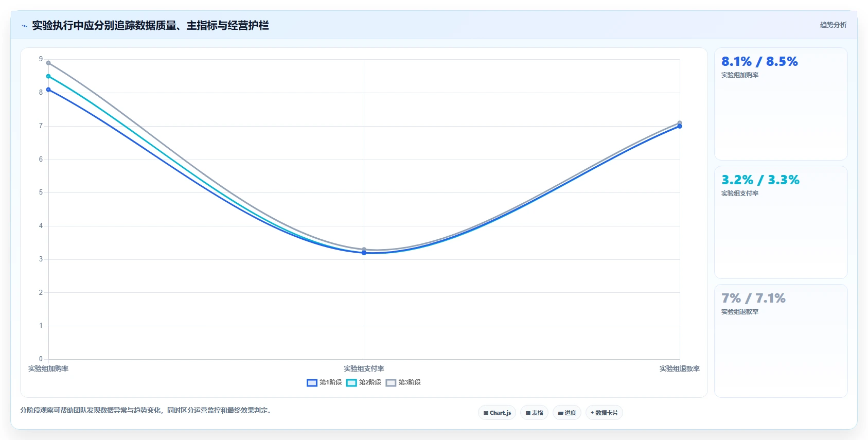Click the footer note starting 分阶段观察可帮助团队
Viewport: 868px width, 440px height.
146,410
